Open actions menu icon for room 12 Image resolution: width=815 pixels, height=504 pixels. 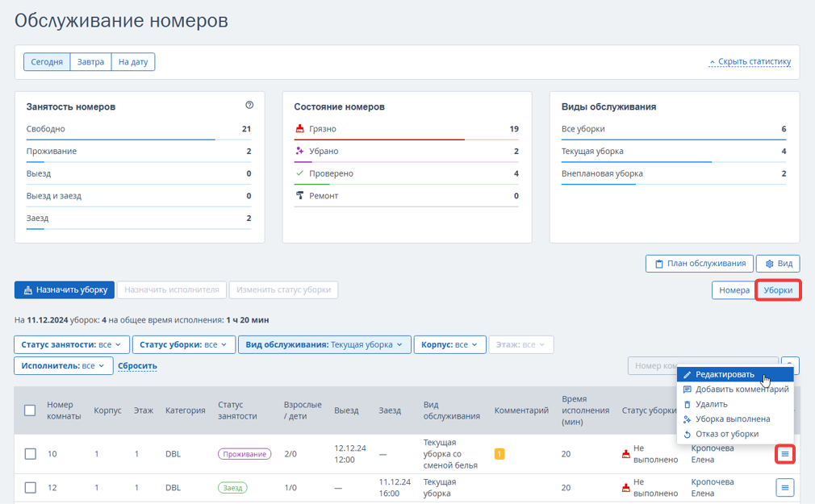(785, 488)
